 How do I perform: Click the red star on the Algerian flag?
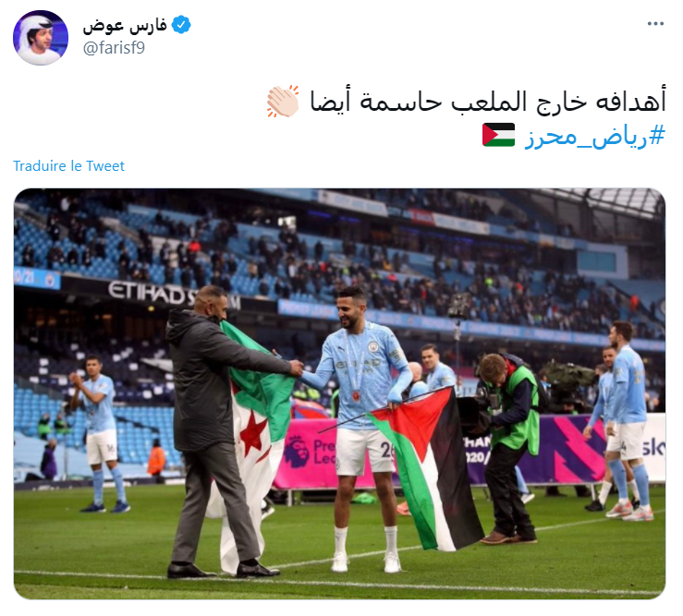(x=253, y=433)
